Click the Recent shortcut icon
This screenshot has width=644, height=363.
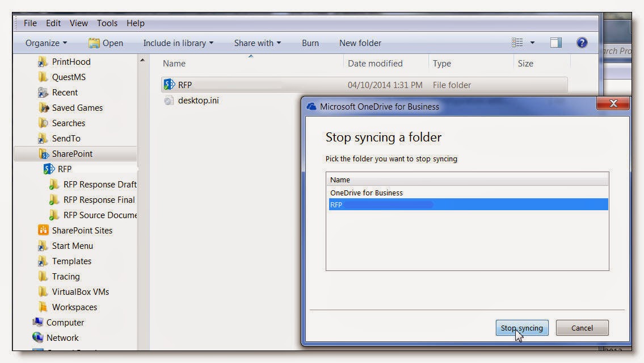43,93
